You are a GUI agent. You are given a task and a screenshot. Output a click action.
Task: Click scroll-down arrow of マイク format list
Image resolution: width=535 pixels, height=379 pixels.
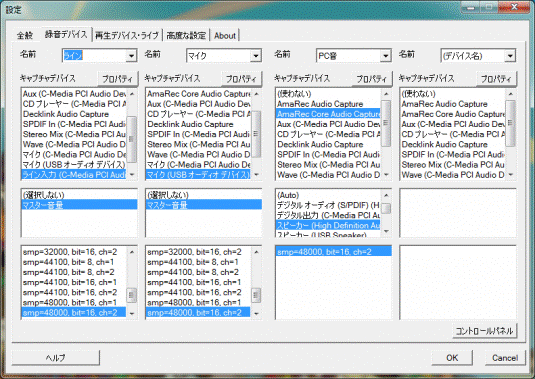coord(257,313)
